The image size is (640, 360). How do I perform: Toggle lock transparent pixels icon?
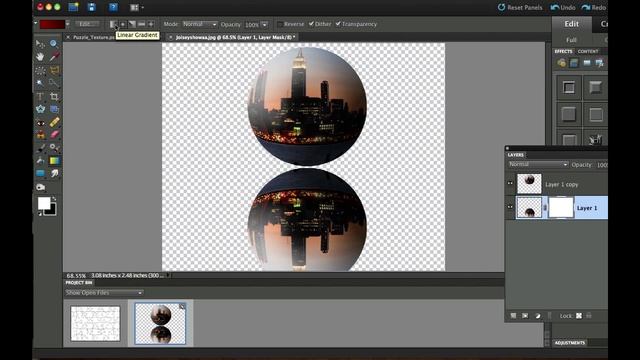coord(579,316)
